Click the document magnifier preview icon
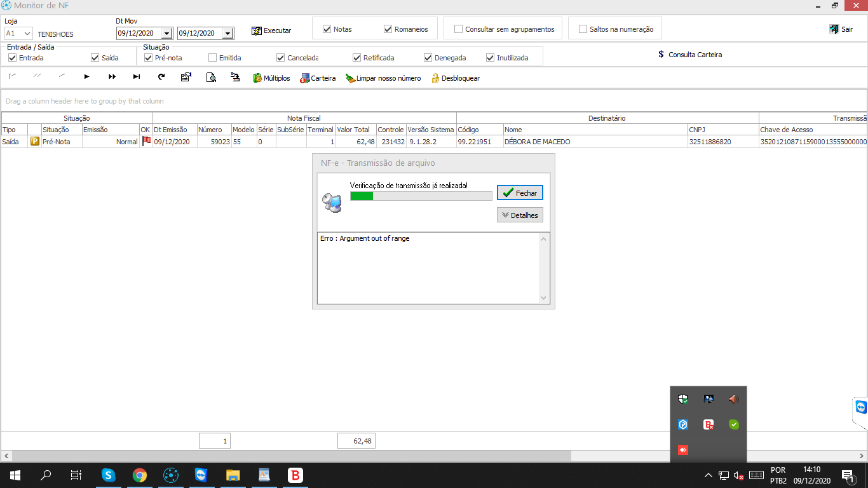 211,77
